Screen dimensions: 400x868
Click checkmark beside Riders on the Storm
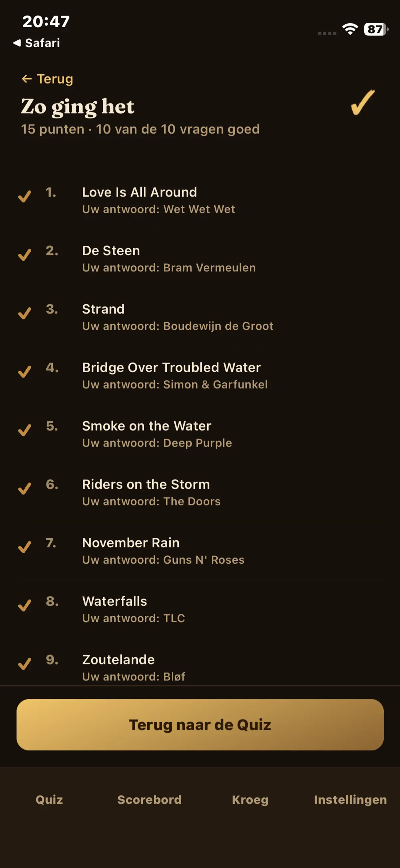(25, 488)
